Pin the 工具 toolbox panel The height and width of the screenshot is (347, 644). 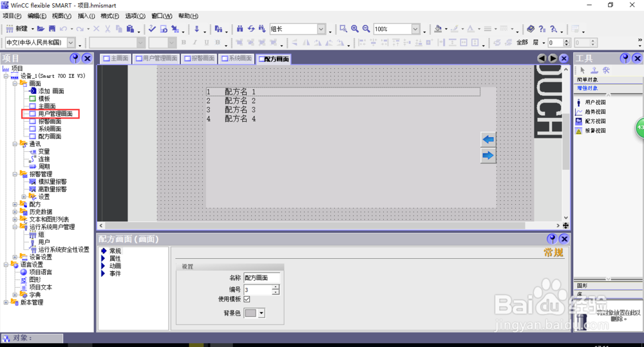click(625, 59)
